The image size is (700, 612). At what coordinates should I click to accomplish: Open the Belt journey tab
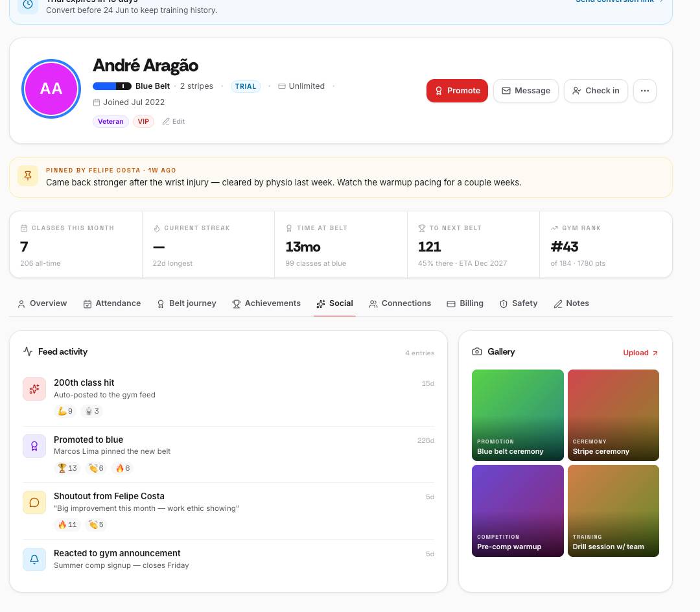coord(187,303)
